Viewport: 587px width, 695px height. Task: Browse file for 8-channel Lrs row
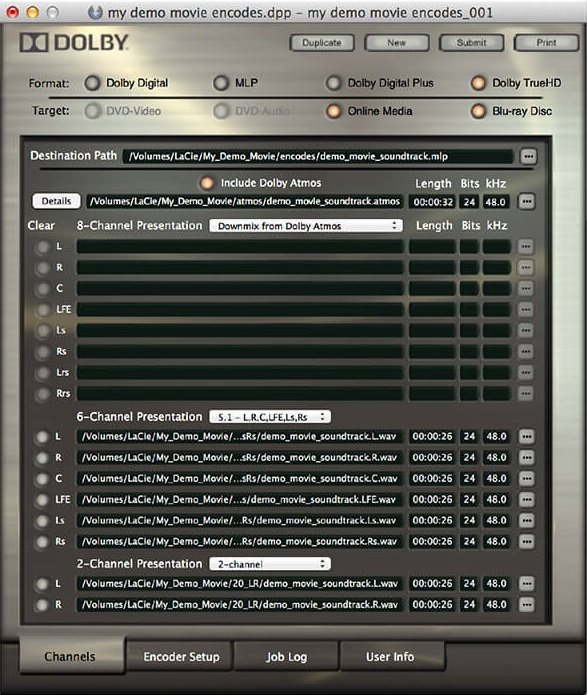pos(525,372)
